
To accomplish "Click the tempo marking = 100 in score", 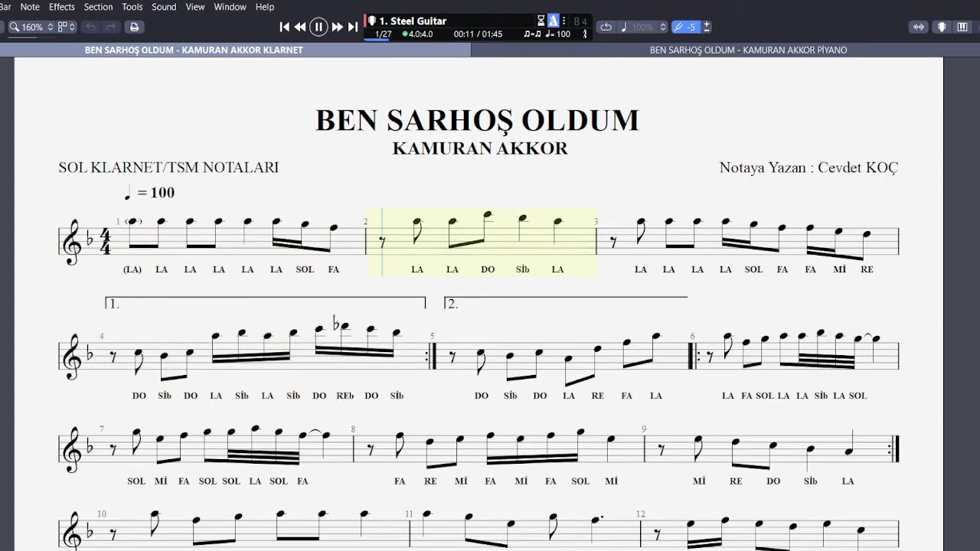I will coord(150,192).
